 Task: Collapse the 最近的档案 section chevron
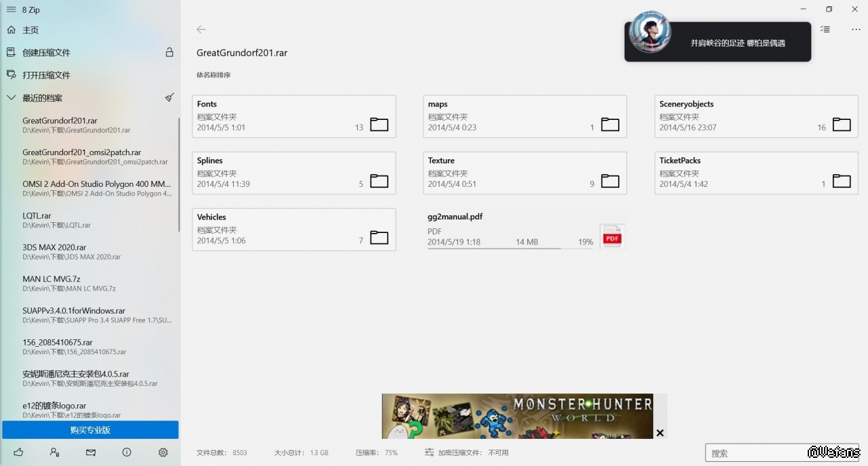[11, 98]
